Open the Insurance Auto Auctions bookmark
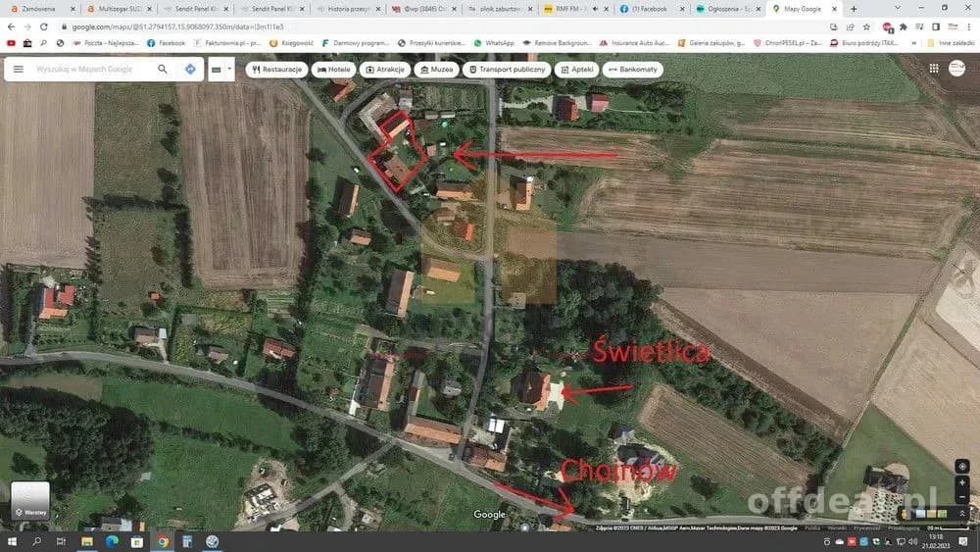980x552 pixels. pyautogui.click(x=634, y=43)
